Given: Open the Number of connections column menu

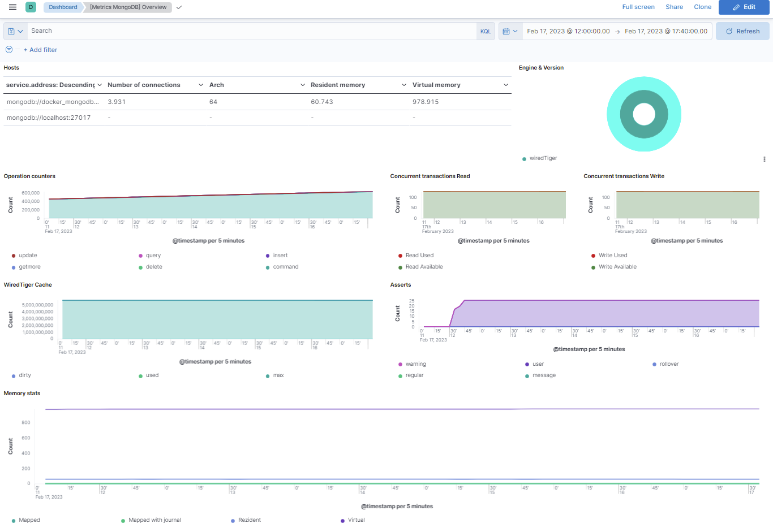Looking at the screenshot, I should click(202, 85).
